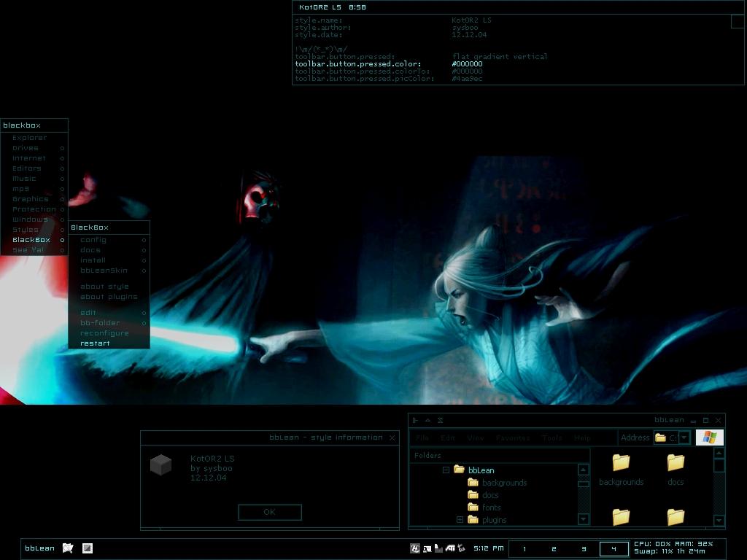Click the bbLean label on the toolbar
The image size is (747, 560).
pyautogui.click(x=39, y=548)
